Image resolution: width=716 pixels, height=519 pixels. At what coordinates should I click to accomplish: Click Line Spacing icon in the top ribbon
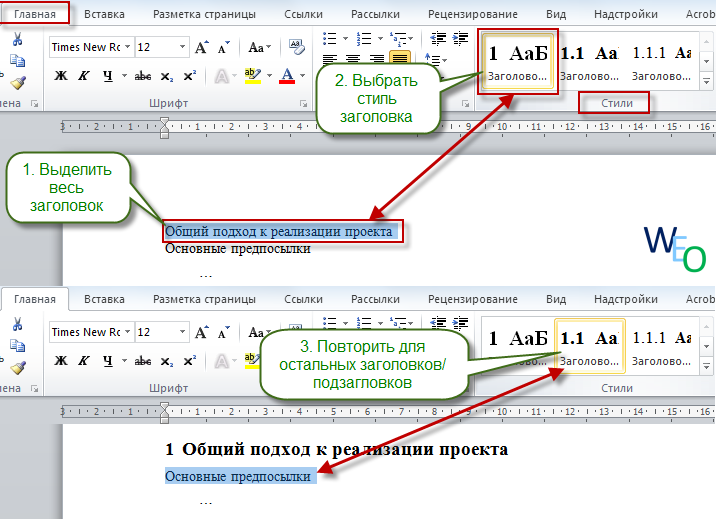click(432, 59)
